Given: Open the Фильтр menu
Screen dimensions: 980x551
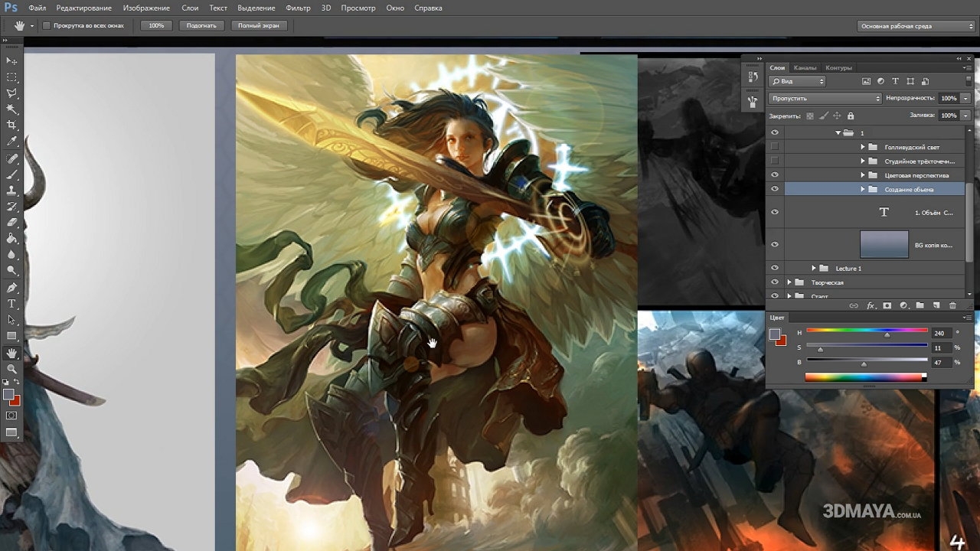Looking at the screenshot, I should click(x=298, y=8).
